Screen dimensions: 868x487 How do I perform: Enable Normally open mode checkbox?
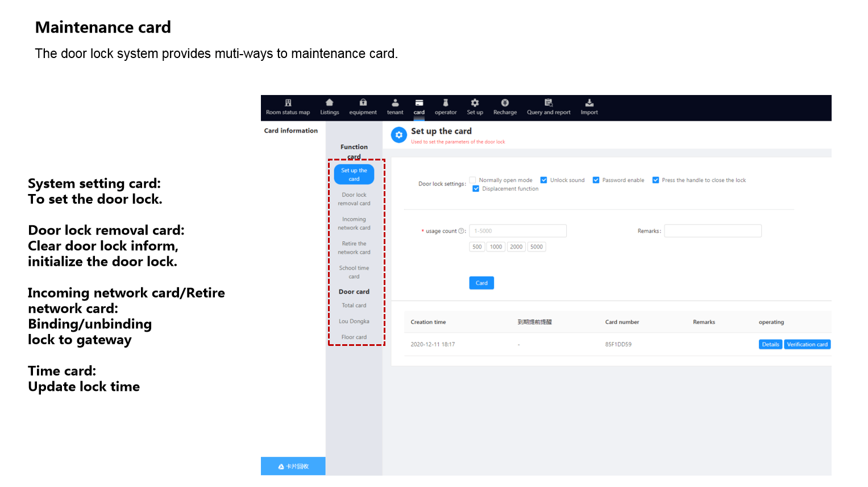pos(473,180)
